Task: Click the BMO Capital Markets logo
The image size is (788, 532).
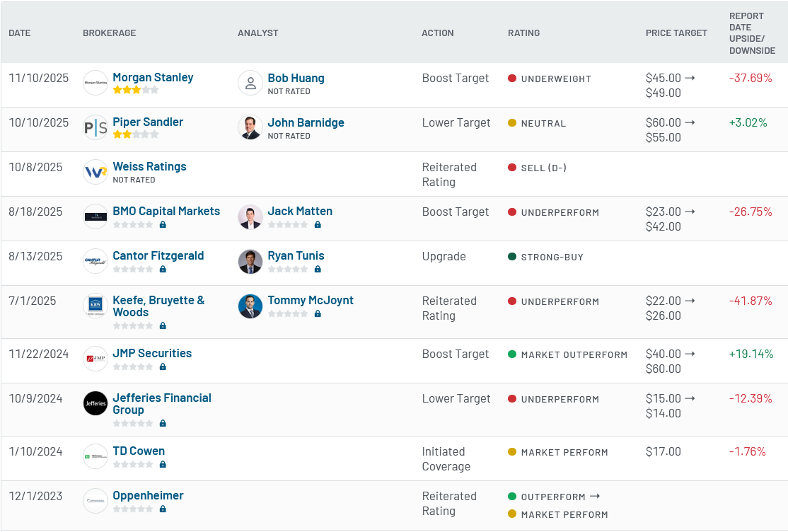Action: pos(95,216)
